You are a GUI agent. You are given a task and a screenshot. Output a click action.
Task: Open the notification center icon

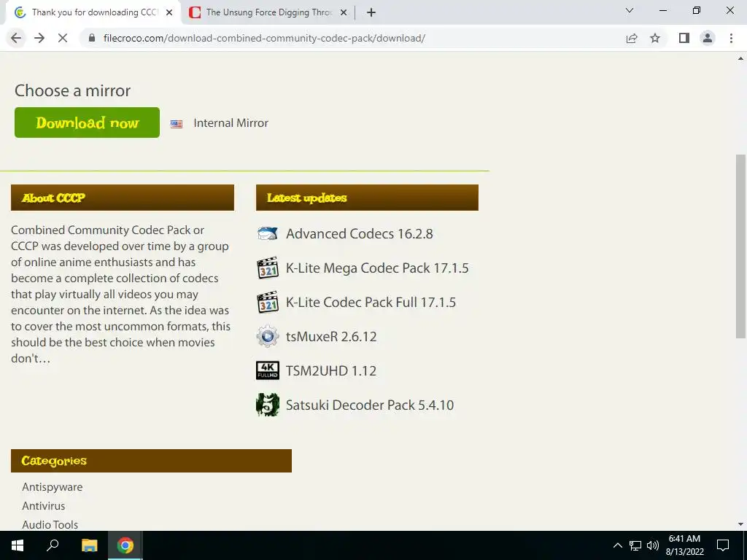(x=723, y=545)
